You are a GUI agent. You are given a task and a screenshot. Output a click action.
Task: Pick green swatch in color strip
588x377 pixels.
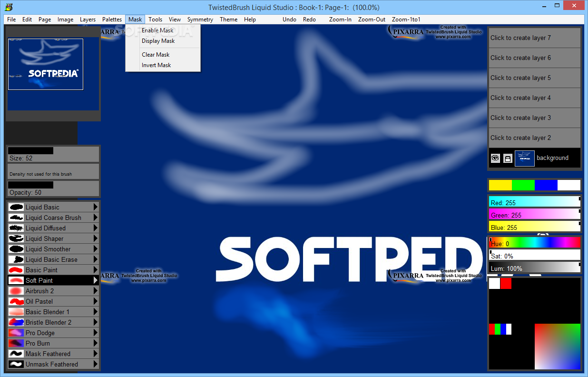tap(523, 185)
